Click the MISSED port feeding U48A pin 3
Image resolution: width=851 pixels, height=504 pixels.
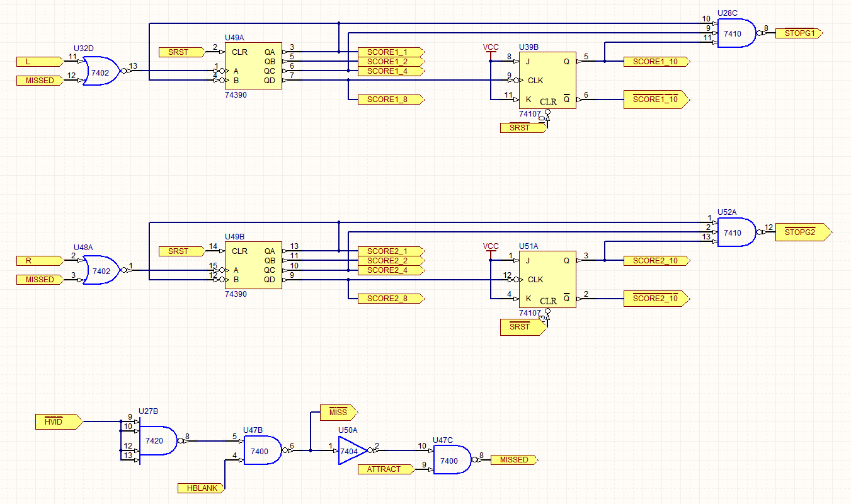(x=40, y=280)
